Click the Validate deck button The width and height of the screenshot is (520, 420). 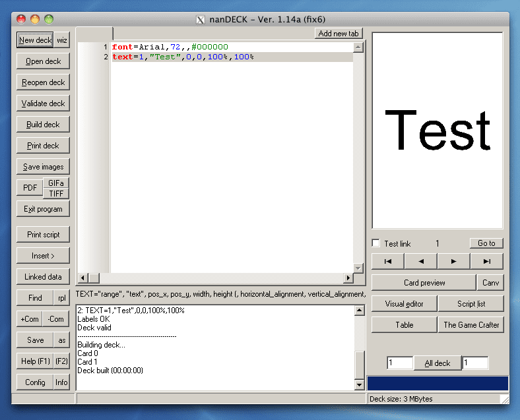43,104
